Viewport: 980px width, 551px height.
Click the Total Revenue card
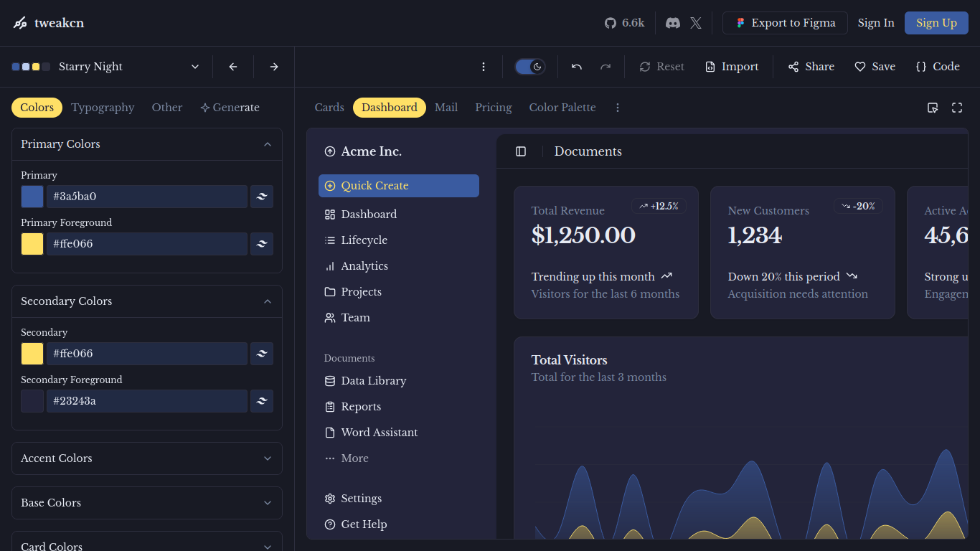click(606, 253)
